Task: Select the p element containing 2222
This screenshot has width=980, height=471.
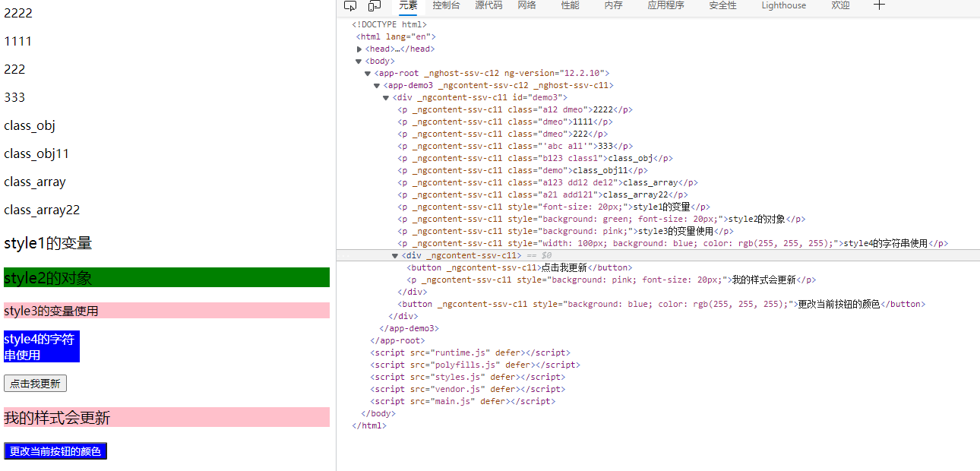Action: click(515, 109)
